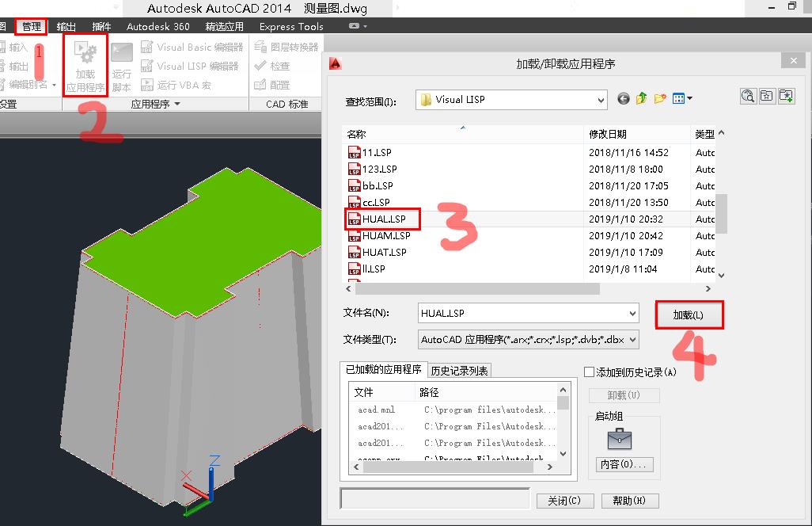Enable the 添加到历史记录 checkbox
812x526 pixels.
pos(589,370)
